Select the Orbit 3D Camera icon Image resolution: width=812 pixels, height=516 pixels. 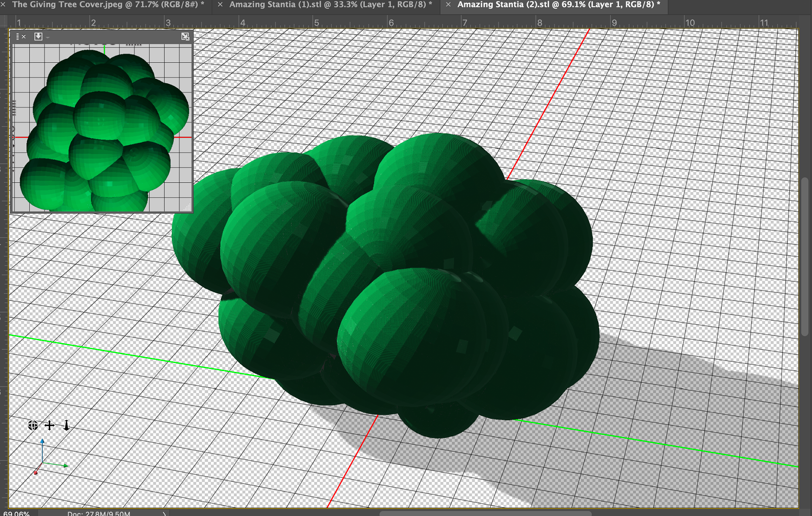(33, 425)
